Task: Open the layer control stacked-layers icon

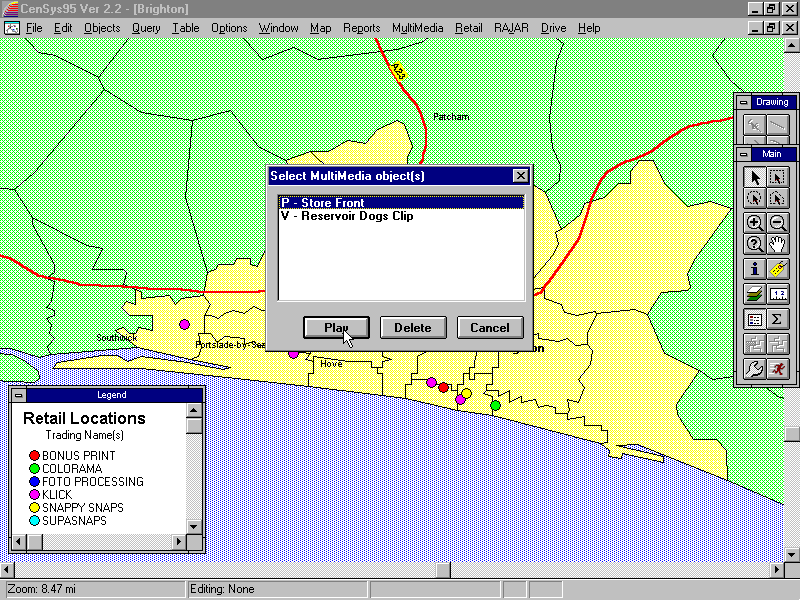Action: (x=755, y=294)
